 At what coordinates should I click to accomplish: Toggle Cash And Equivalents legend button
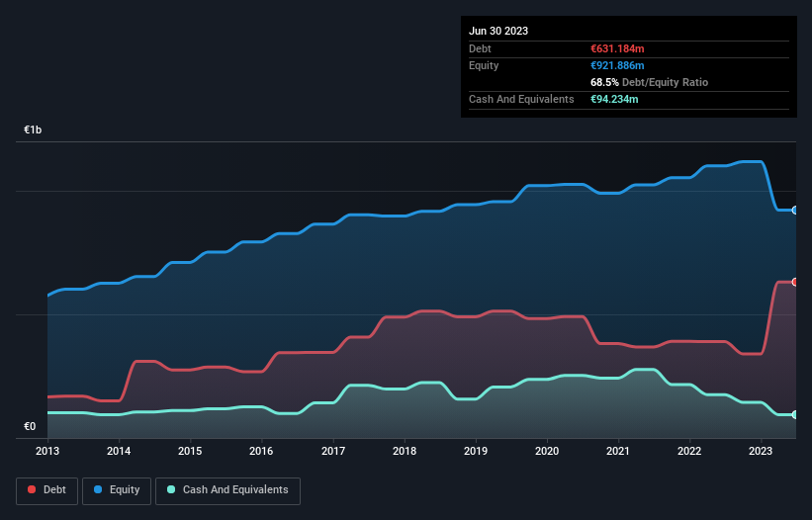[x=227, y=490]
